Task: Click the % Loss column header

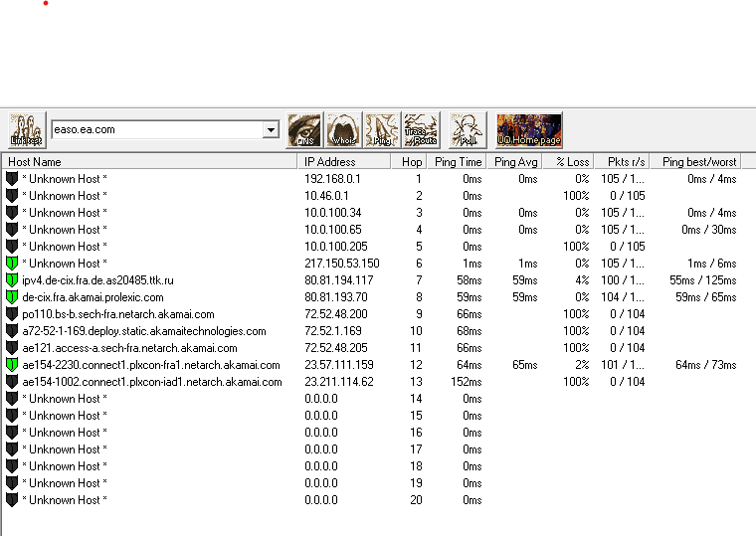Action: 572,161
